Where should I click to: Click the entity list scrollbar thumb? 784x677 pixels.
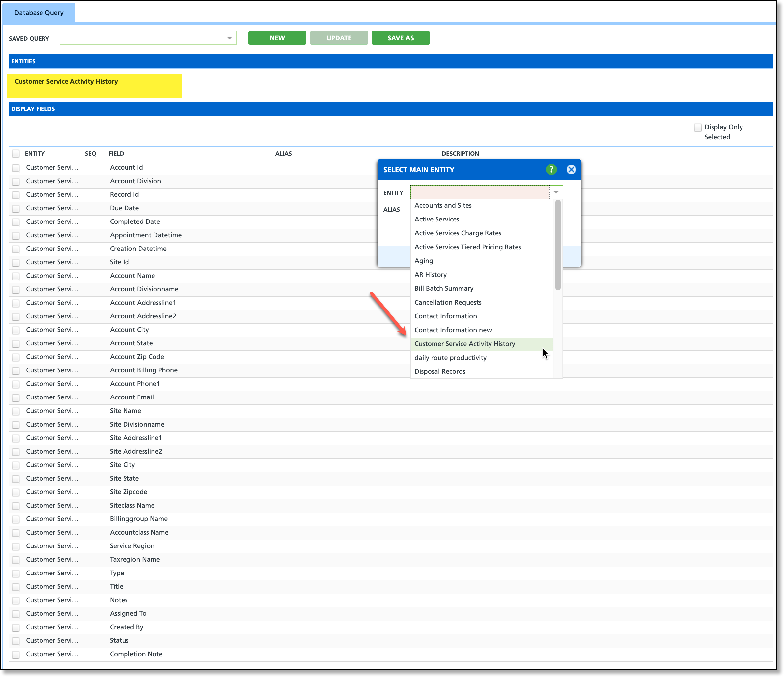pos(557,245)
